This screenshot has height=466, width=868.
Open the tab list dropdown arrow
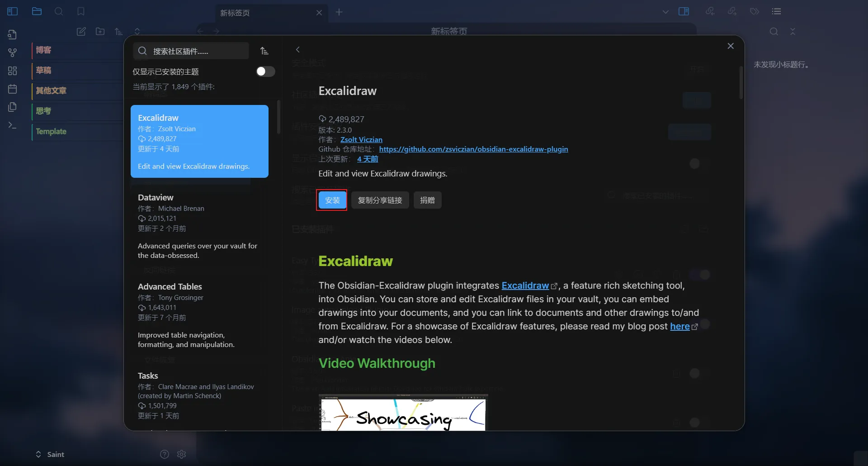[665, 12]
